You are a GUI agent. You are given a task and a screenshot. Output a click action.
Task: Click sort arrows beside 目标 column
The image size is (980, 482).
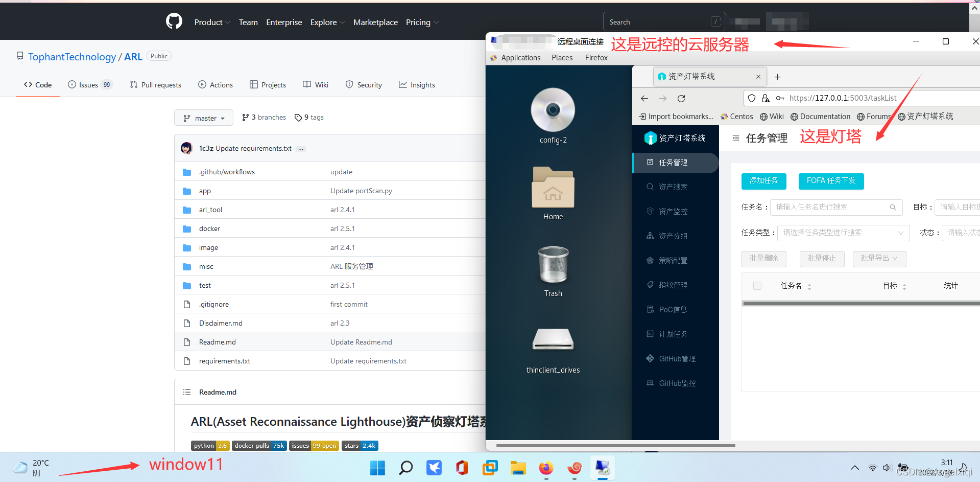coord(904,287)
